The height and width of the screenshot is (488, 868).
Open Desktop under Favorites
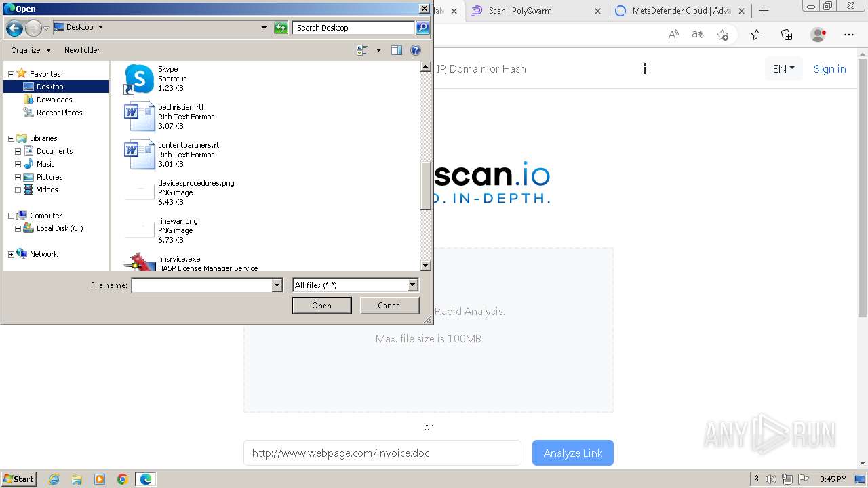[50, 87]
